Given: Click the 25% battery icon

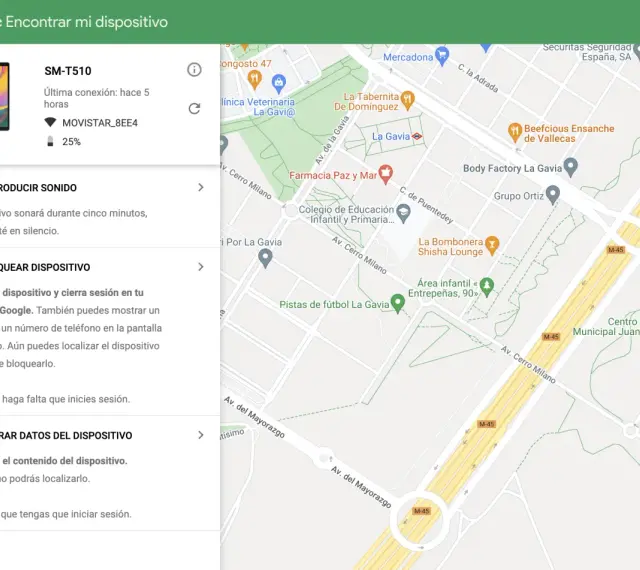Looking at the screenshot, I should pos(50,141).
